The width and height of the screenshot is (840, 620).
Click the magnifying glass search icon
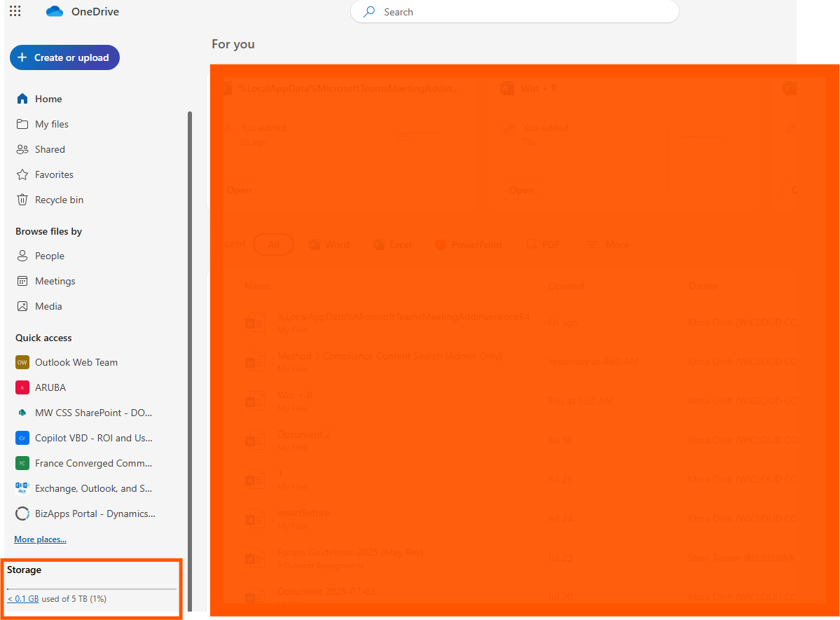369,12
